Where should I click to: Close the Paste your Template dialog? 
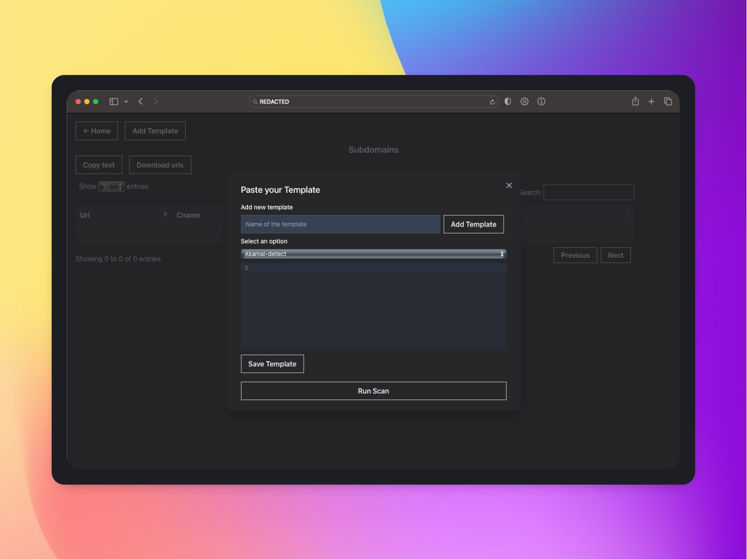pos(509,186)
